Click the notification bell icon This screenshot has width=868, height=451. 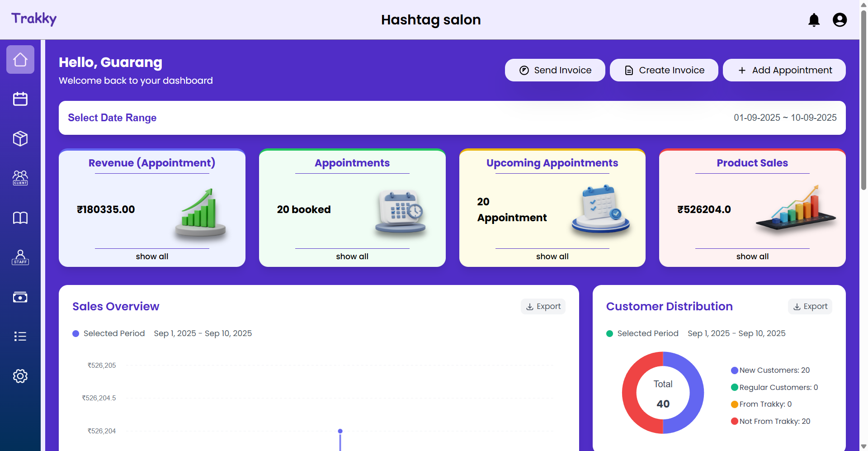pyautogui.click(x=814, y=20)
